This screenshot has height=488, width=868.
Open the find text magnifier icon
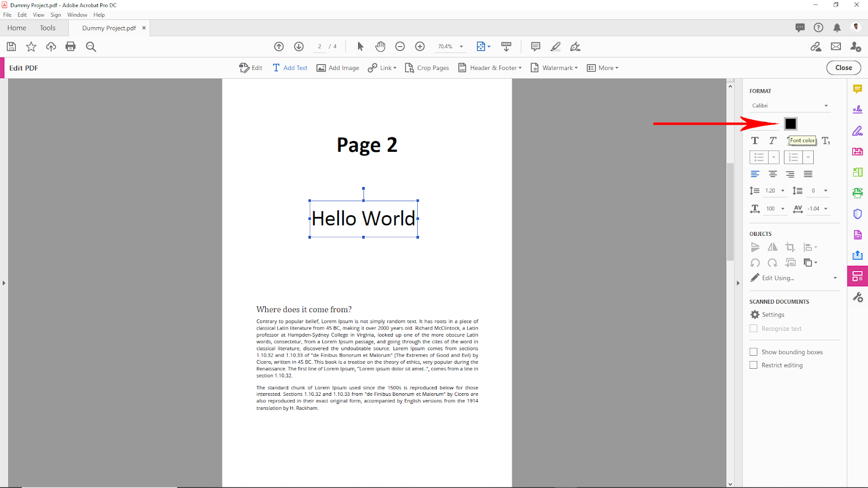point(91,47)
